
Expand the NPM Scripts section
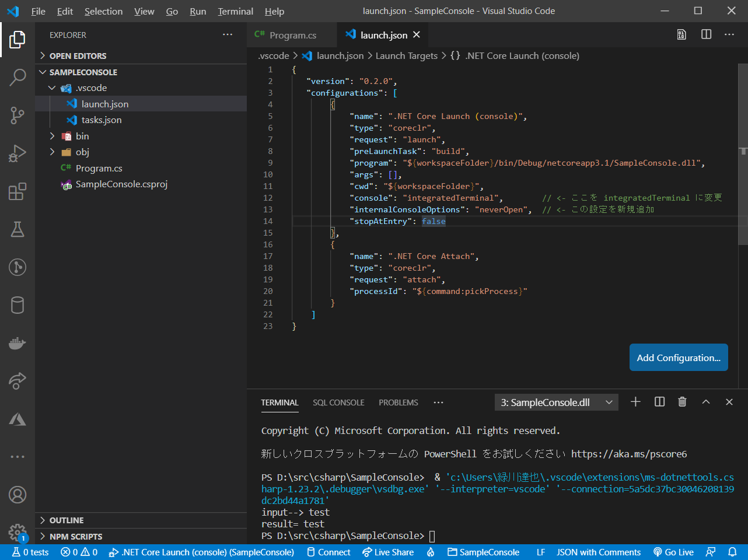(141, 537)
